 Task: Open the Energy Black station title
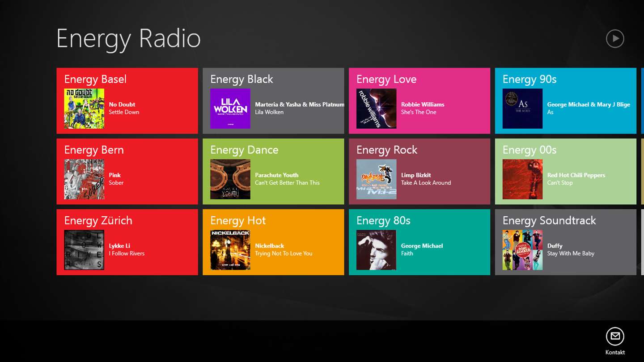click(241, 80)
